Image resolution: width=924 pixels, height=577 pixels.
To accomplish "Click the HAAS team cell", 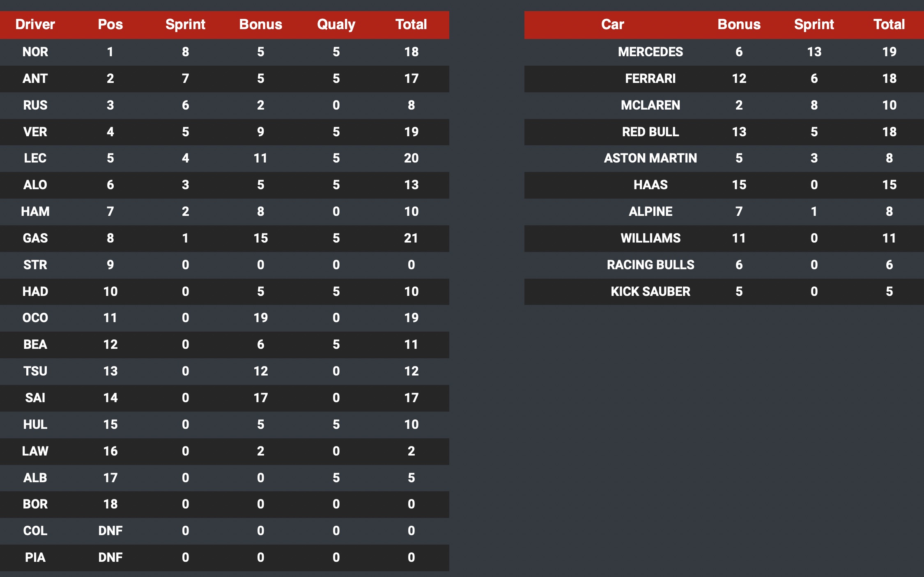I will point(650,185).
